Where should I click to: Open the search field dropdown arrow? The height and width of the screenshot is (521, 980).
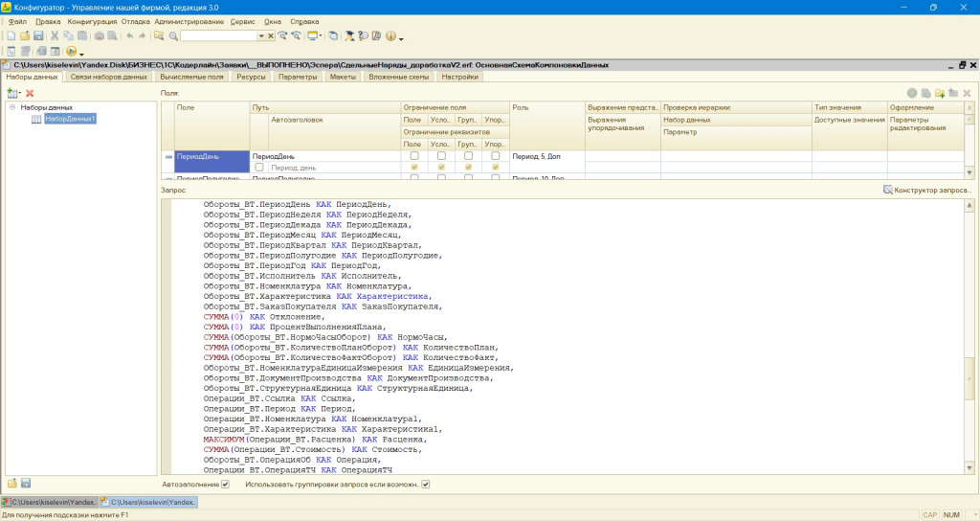261,36
